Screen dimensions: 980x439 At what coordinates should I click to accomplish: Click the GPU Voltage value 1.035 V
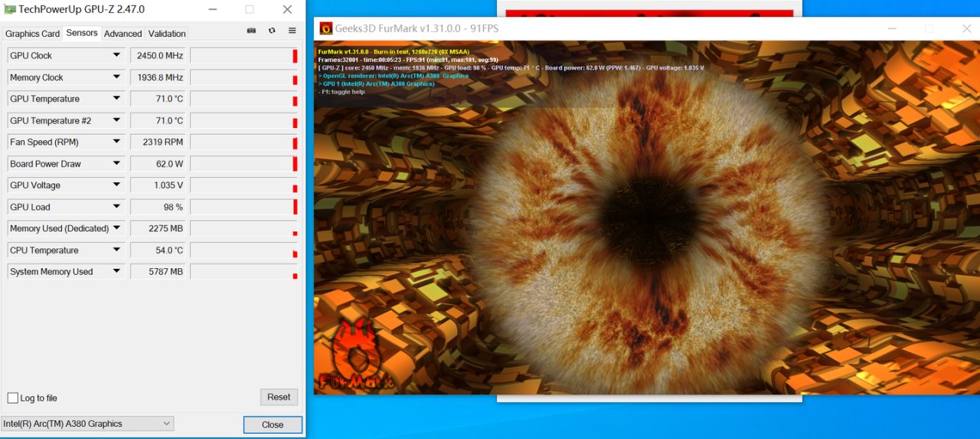(158, 185)
